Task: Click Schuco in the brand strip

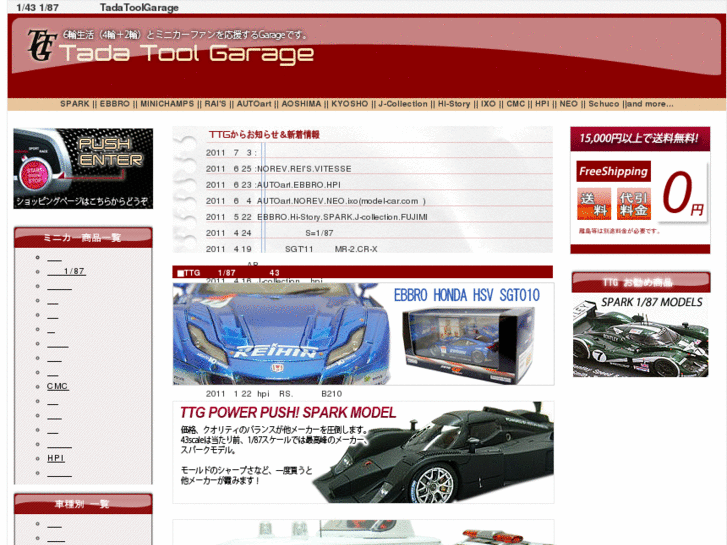Action: click(x=604, y=104)
